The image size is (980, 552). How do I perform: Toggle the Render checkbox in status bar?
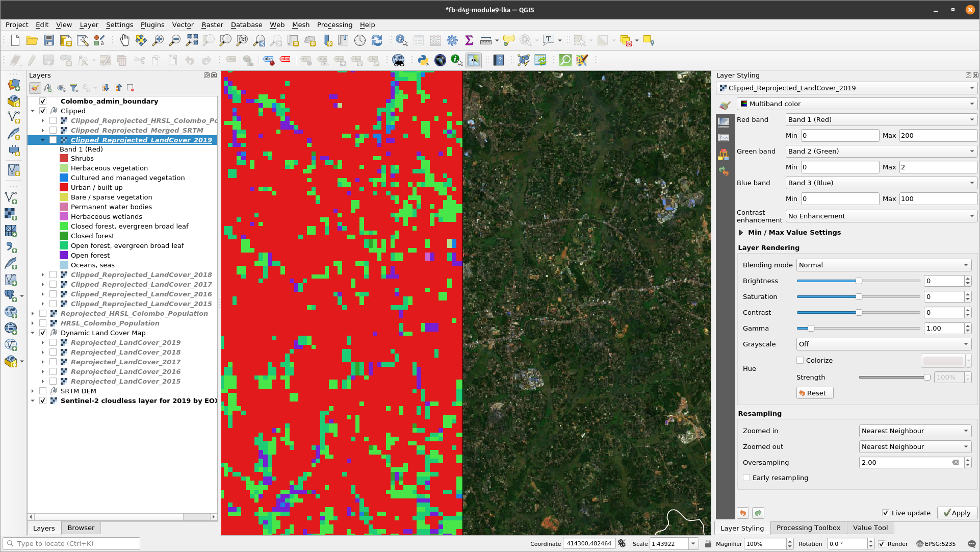pos(882,544)
